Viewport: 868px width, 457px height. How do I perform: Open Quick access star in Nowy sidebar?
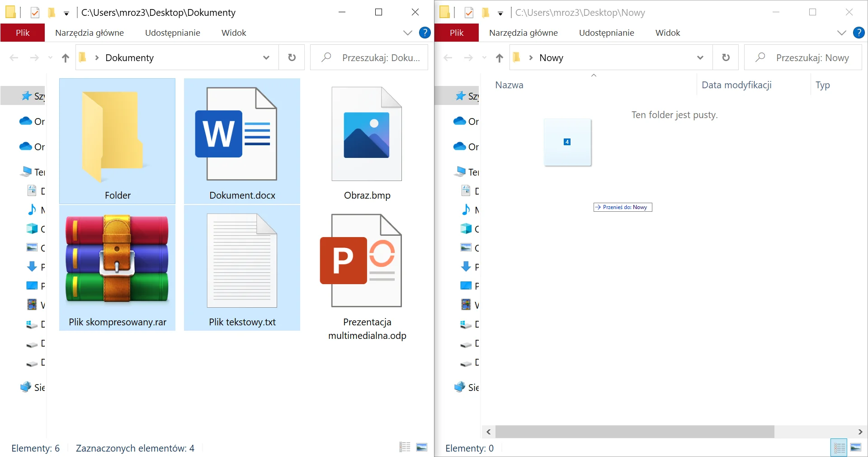pos(461,96)
